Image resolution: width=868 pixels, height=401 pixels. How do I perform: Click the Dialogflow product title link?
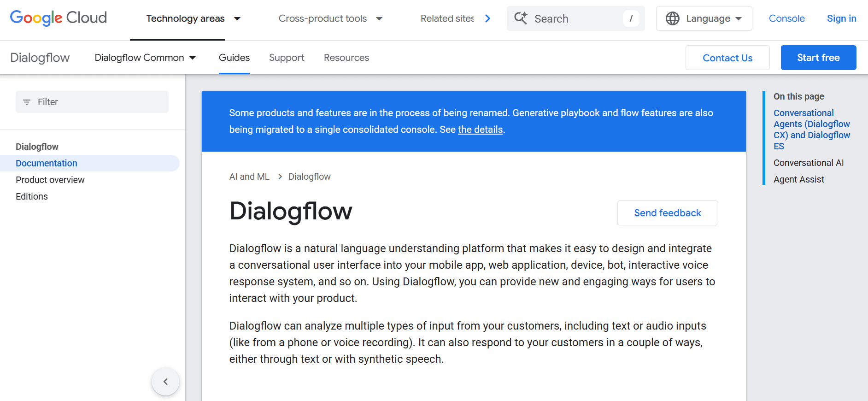pos(40,58)
